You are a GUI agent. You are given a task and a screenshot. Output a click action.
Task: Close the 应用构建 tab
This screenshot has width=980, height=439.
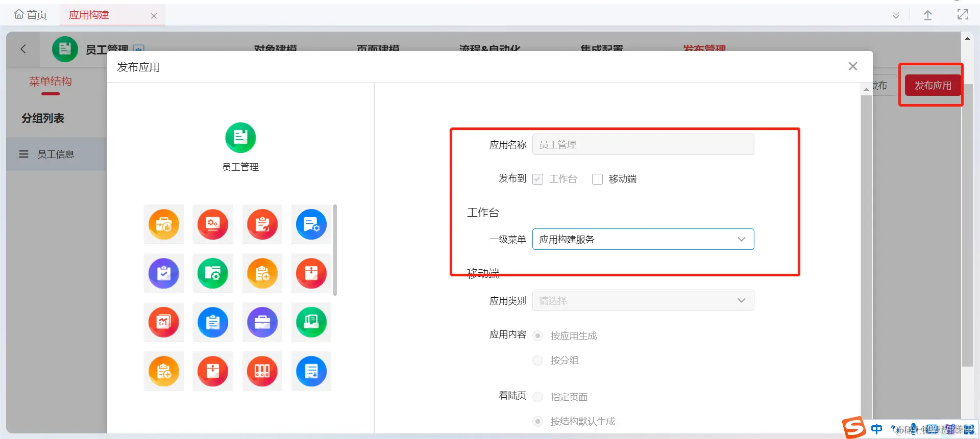coord(154,16)
